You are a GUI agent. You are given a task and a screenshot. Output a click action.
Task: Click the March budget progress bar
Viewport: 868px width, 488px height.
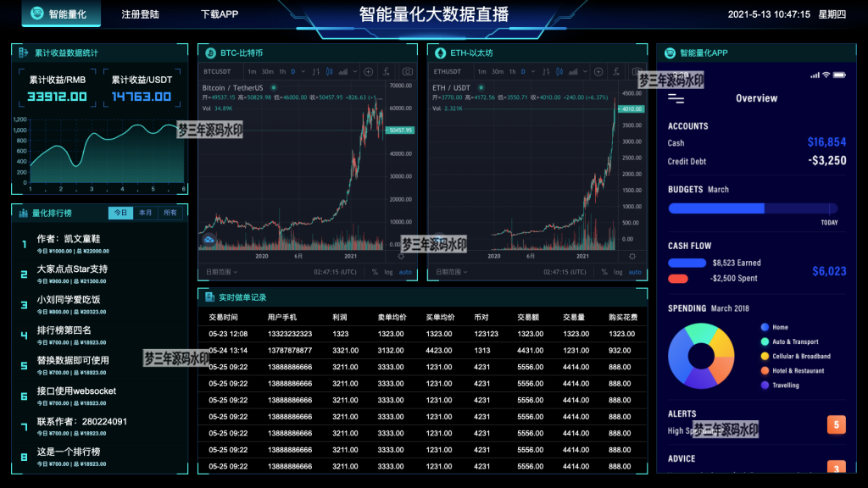[x=753, y=208]
